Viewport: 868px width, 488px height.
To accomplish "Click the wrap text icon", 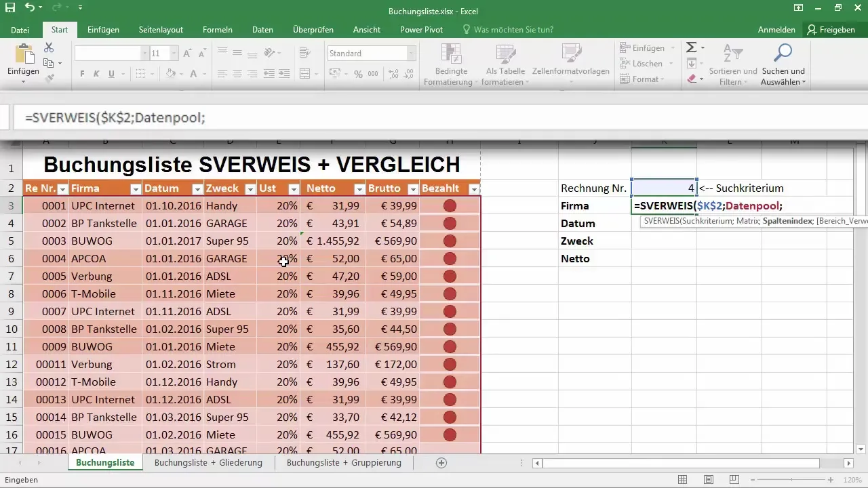I will click(x=304, y=53).
